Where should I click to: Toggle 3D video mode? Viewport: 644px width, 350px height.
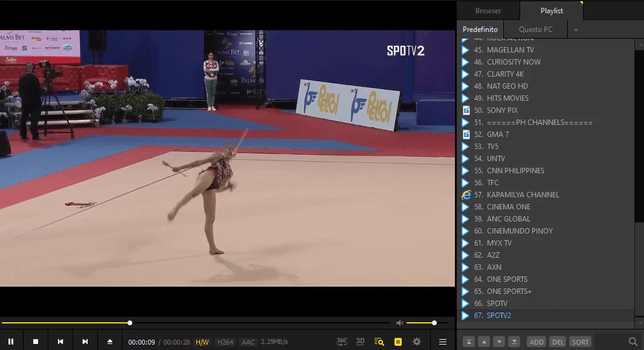(x=360, y=342)
